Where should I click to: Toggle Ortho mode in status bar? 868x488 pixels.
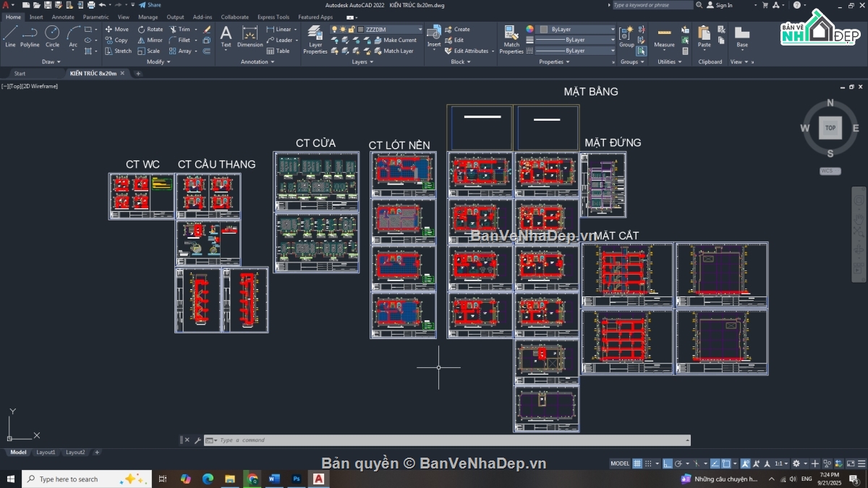(x=668, y=463)
